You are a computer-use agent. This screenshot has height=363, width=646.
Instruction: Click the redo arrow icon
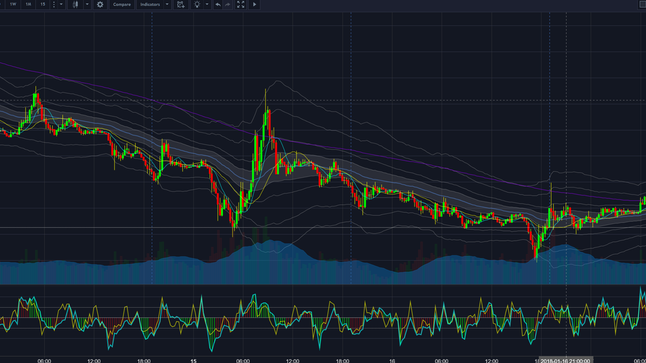[228, 4]
